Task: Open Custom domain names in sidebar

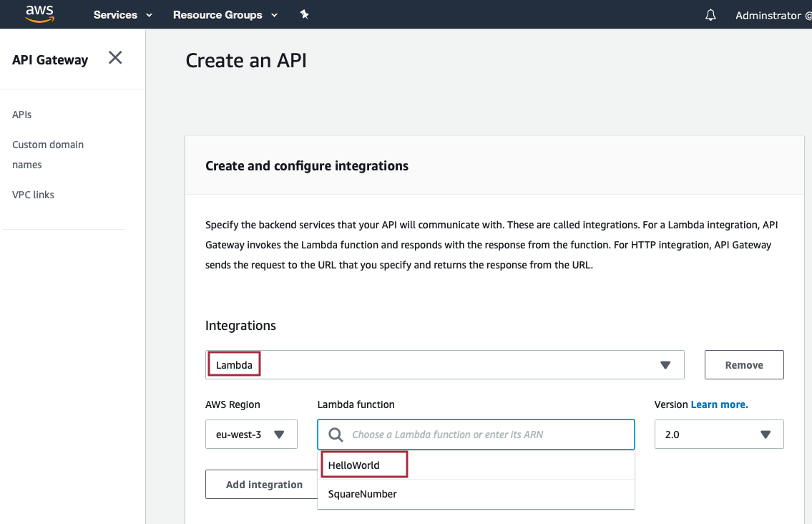Action: pyautogui.click(x=48, y=155)
